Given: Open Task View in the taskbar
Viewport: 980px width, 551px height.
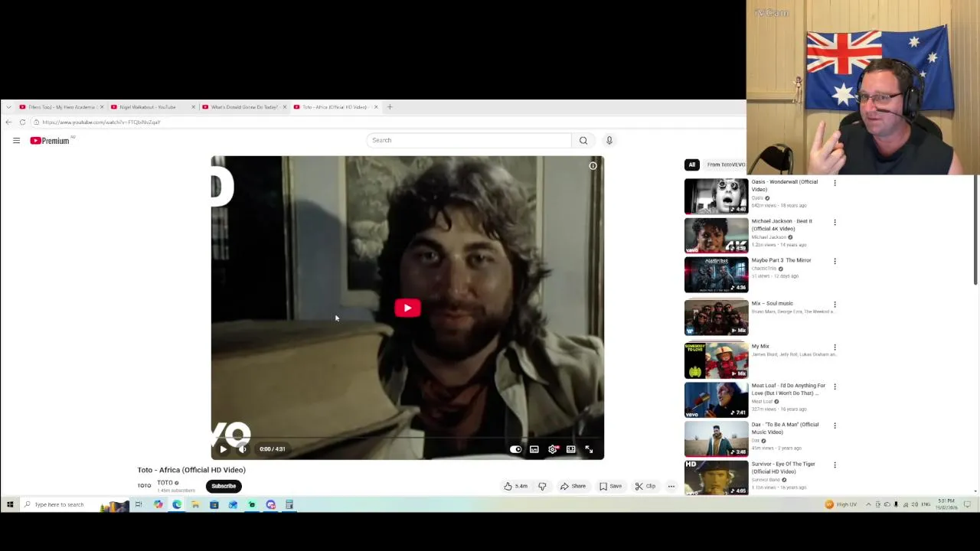Looking at the screenshot, I should pyautogui.click(x=139, y=504).
